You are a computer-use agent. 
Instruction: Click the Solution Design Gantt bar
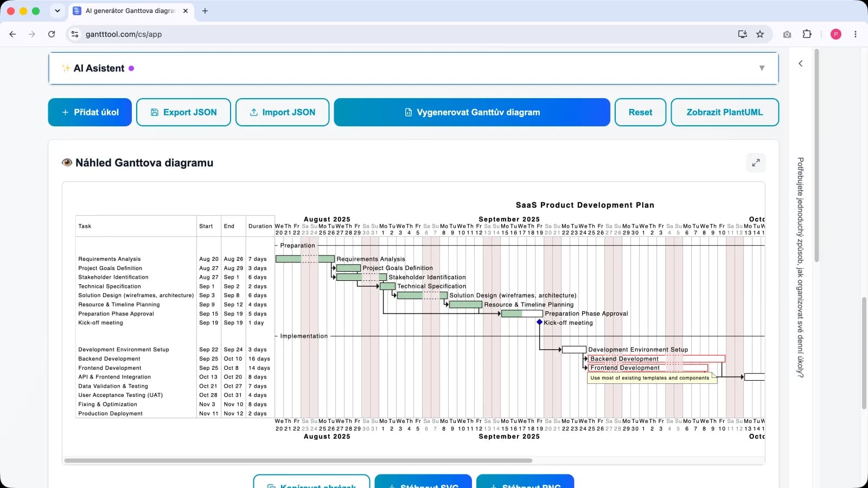pos(422,295)
